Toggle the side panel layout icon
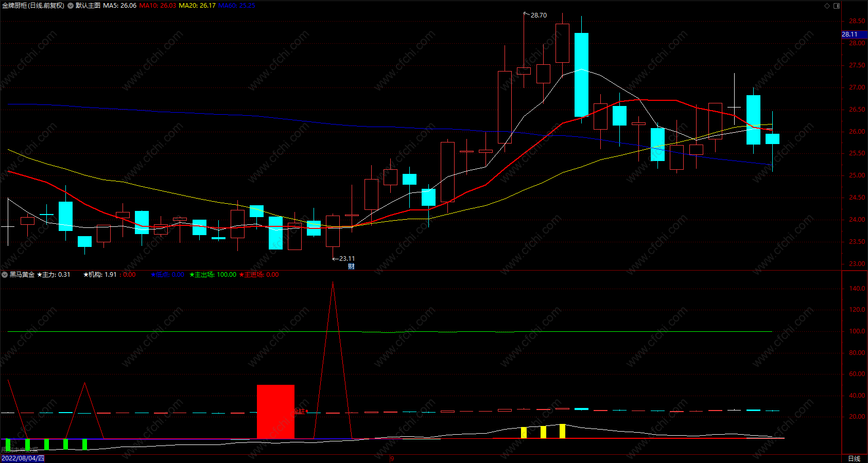The width and height of the screenshot is (868, 463). (837, 6)
